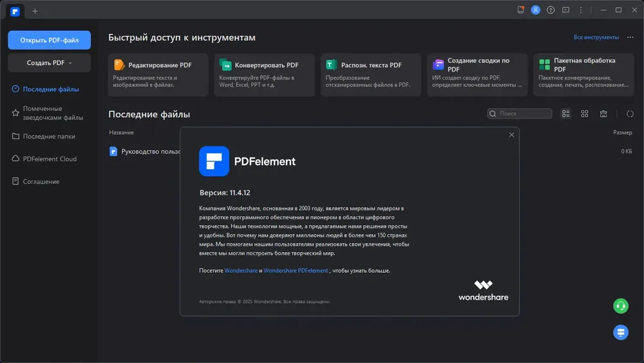Open PDFelement Cloud in the sidebar

pos(49,159)
